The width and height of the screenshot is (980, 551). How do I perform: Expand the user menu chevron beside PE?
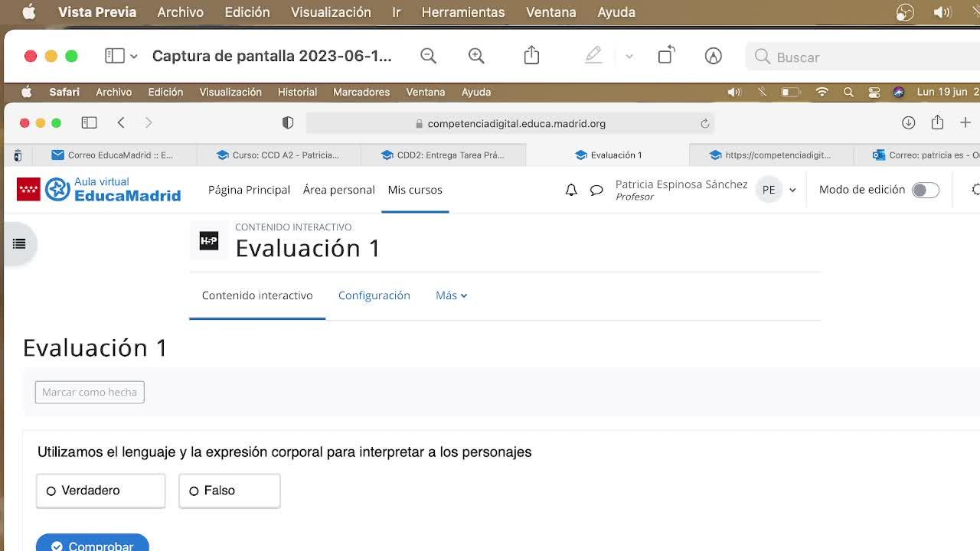tap(792, 190)
